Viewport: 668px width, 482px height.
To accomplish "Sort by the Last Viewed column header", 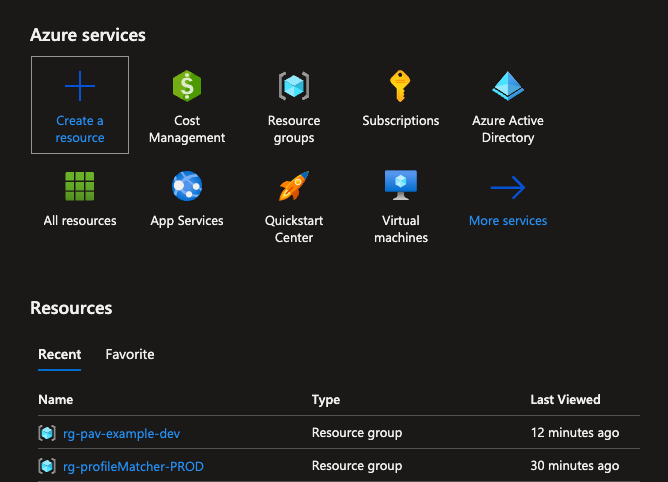I will pos(565,400).
